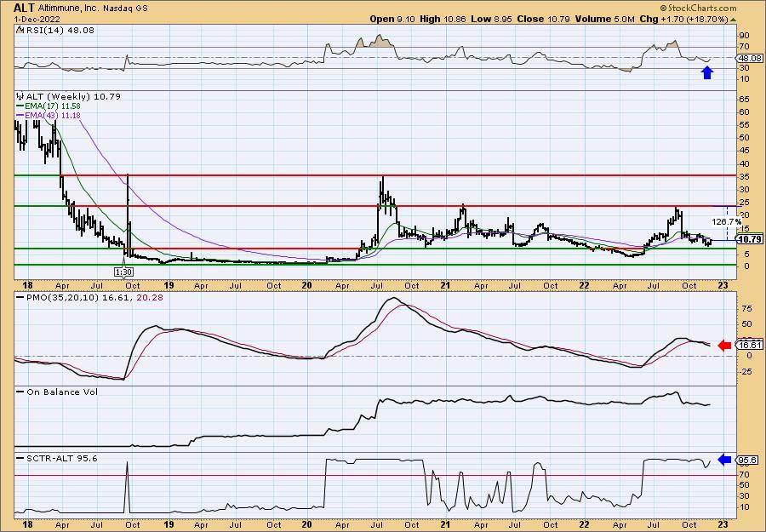Click the ALT ticker symbol in the header

[x=23, y=8]
